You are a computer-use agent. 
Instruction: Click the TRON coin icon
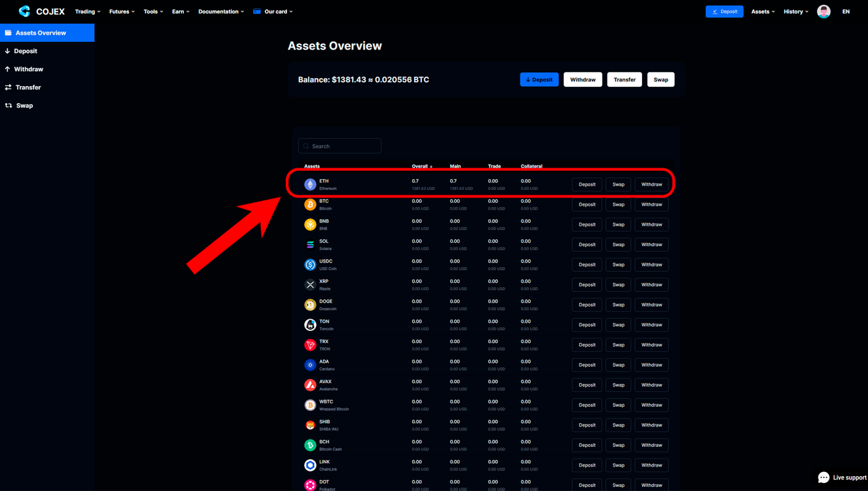tap(310, 345)
